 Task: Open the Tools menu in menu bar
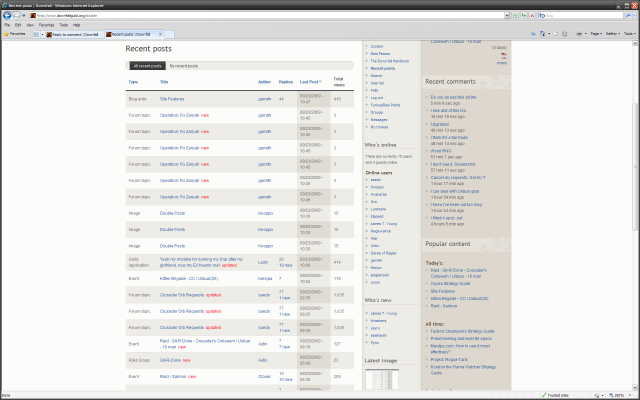[64, 25]
